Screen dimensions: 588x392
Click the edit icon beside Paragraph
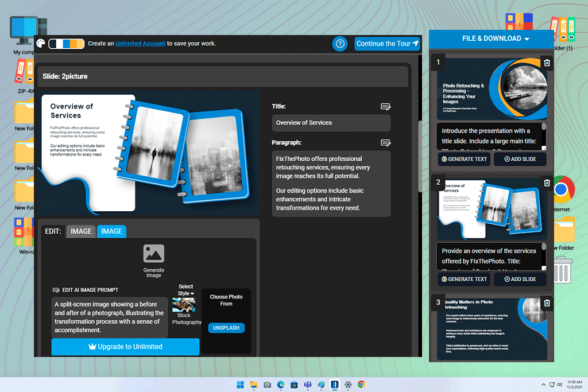[385, 143]
